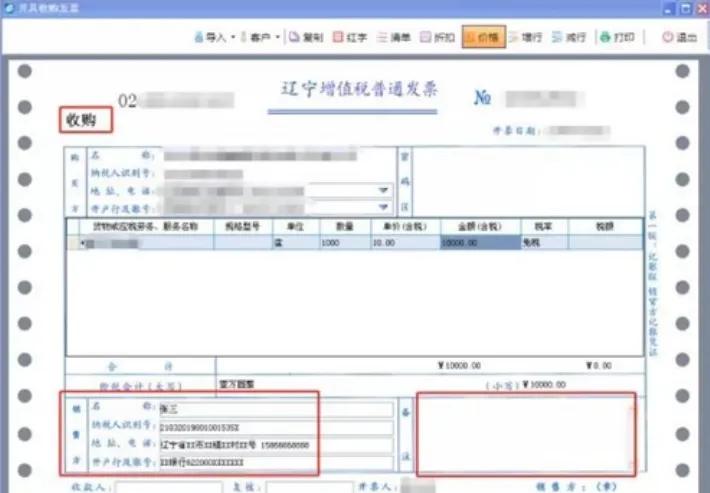The width and height of the screenshot is (710, 493).
Task: Click 减行 to remove a row
Action: [569, 37]
